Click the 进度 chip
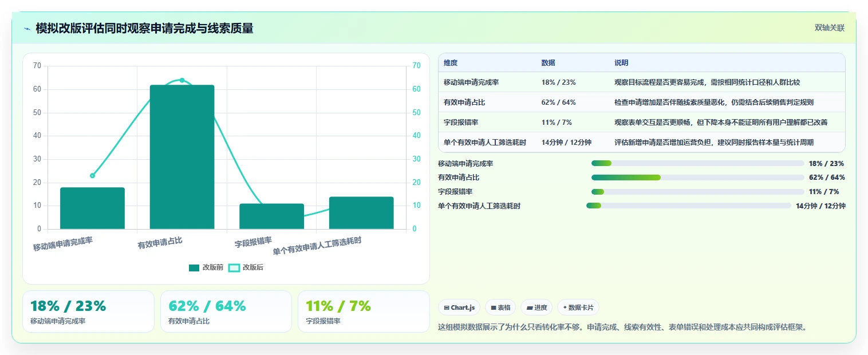Image resolution: width=868 pixels, height=355 pixels. pos(536,307)
